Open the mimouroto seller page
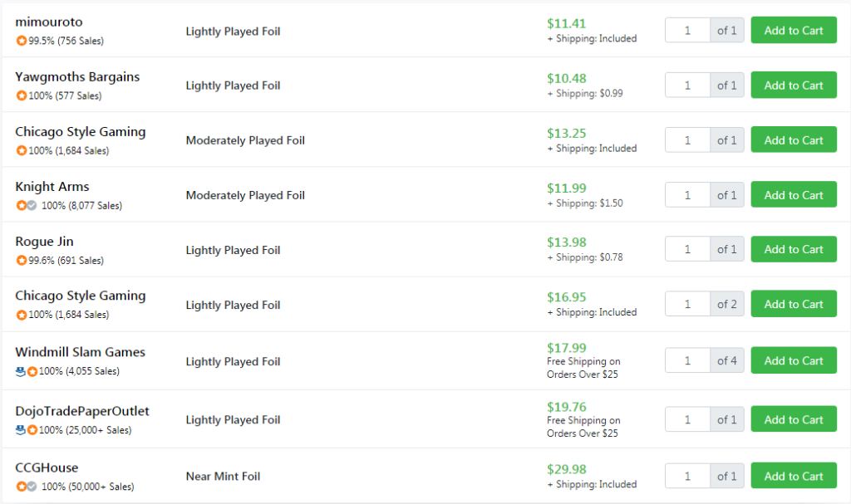851x504 pixels. pyautogui.click(x=49, y=22)
